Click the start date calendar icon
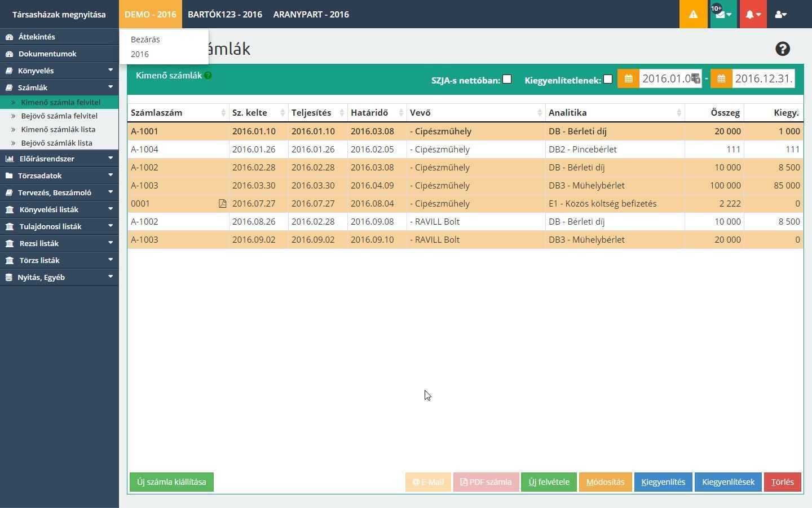812x508 pixels. tap(628, 78)
